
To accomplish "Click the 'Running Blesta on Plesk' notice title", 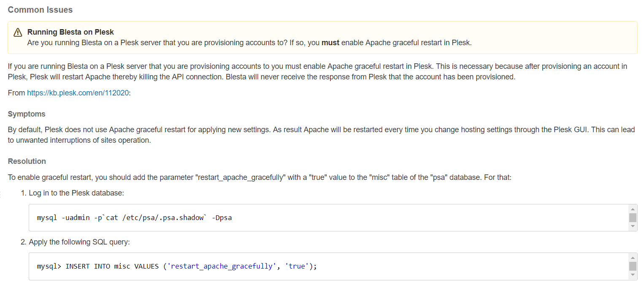I will [70, 32].
